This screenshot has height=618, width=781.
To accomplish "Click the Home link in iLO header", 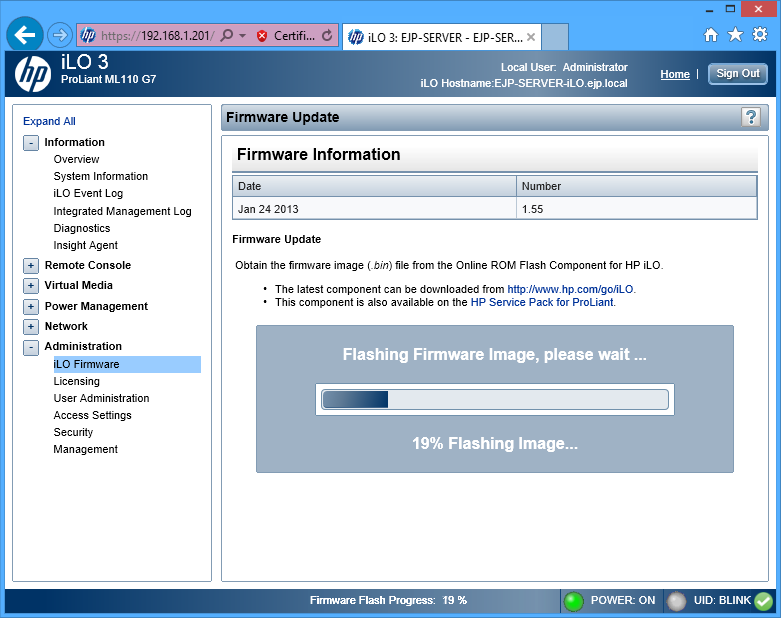I will coord(675,74).
